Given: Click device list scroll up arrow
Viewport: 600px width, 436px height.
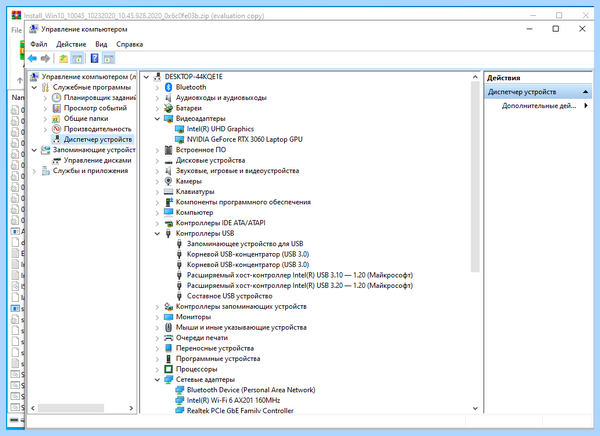Looking at the screenshot, I should [x=475, y=77].
